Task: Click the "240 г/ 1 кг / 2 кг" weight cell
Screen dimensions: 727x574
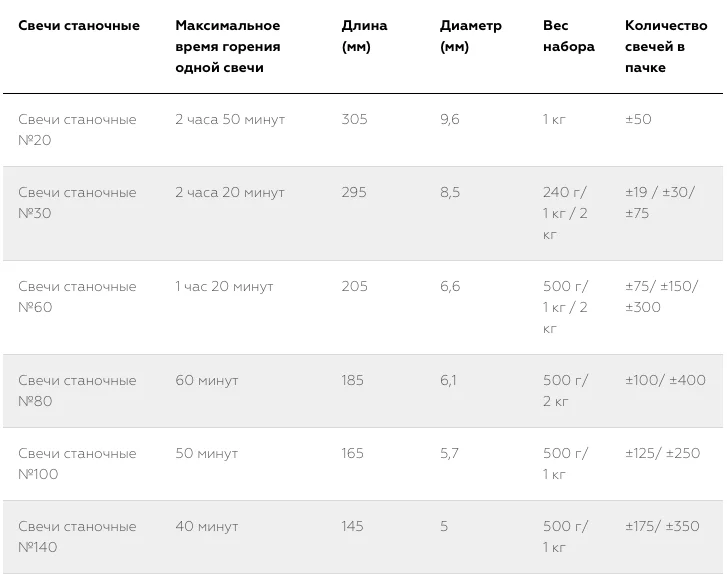Action: (565, 214)
